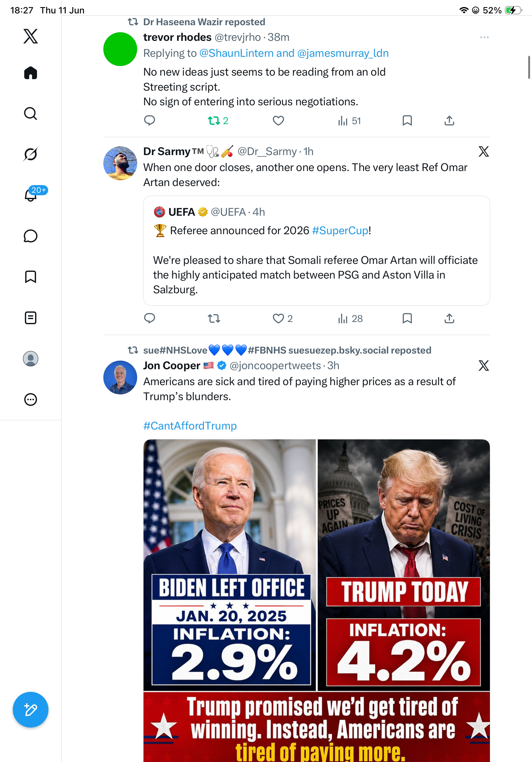Click the page scrollbar thumb
Image resolution: width=532 pixels, height=762 pixels.
(x=529, y=67)
